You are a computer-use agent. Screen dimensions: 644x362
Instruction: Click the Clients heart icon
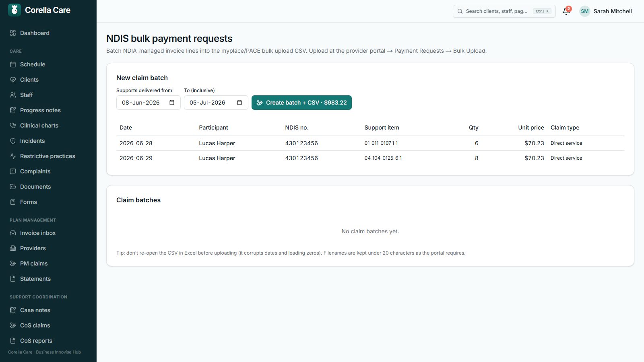point(13,80)
